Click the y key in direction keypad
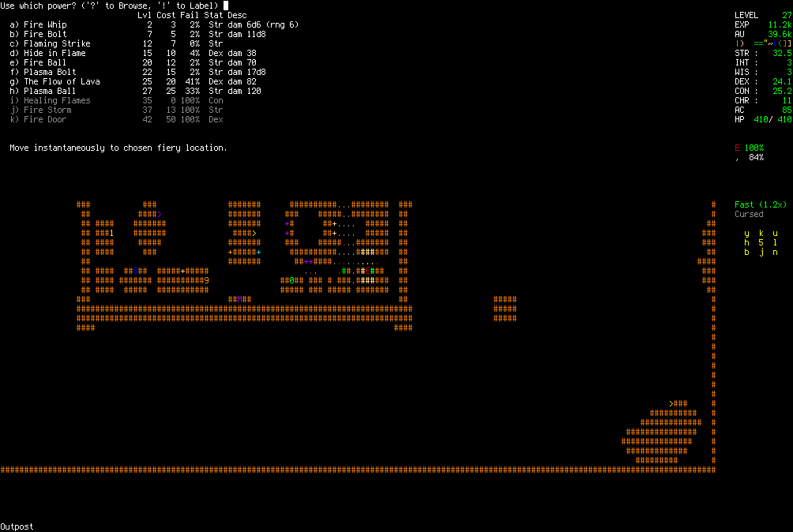 (746, 234)
